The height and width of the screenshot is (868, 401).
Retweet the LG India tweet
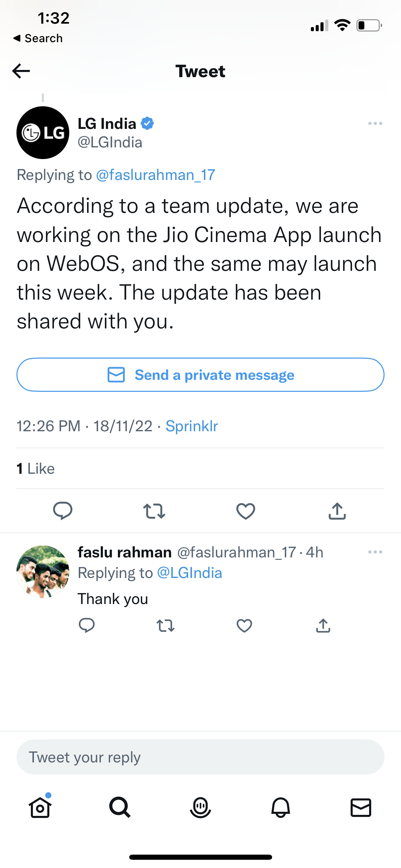pyautogui.click(x=154, y=511)
